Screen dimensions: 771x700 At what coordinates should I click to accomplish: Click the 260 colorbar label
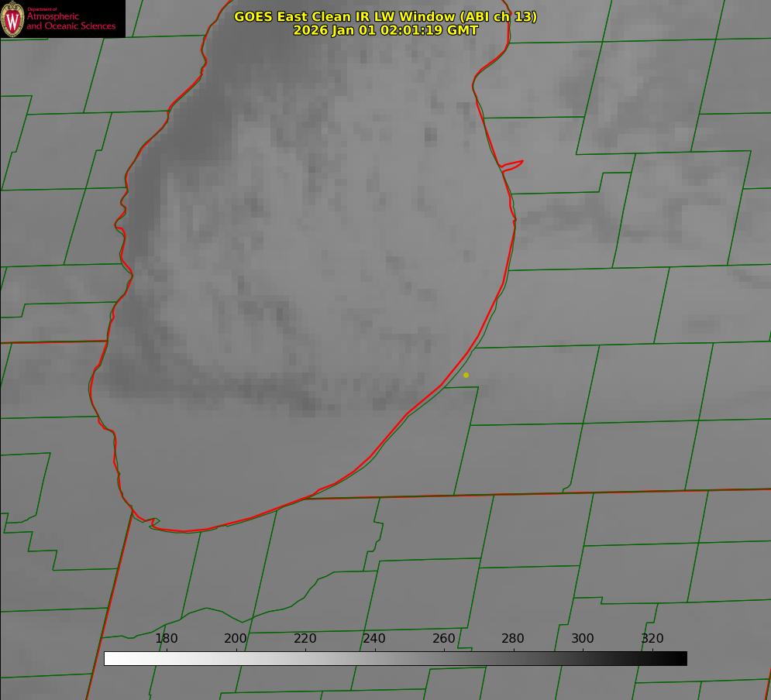pyautogui.click(x=444, y=639)
